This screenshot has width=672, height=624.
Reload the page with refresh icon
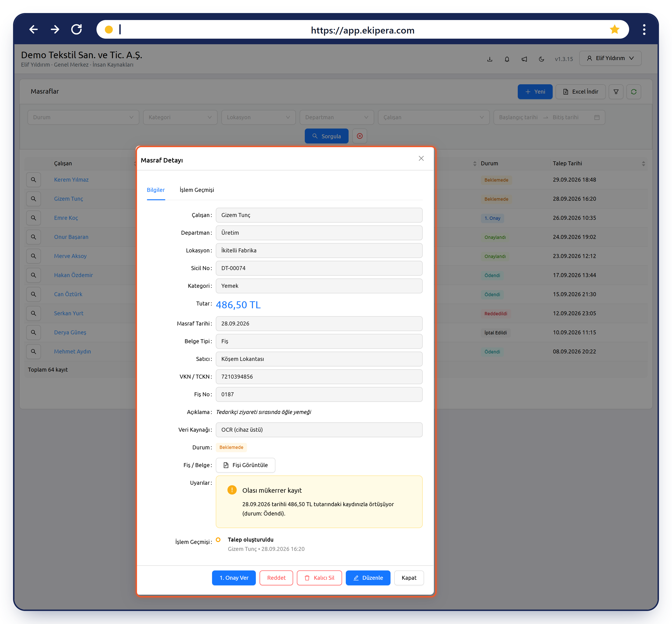pos(77,29)
